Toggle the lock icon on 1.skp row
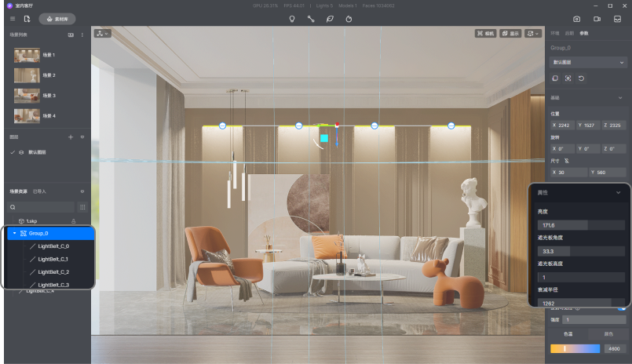This screenshot has width=632, height=364. click(74, 222)
